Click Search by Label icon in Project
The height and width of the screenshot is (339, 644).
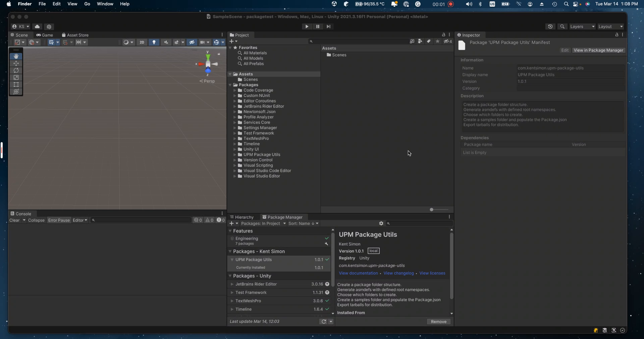[429, 41]
